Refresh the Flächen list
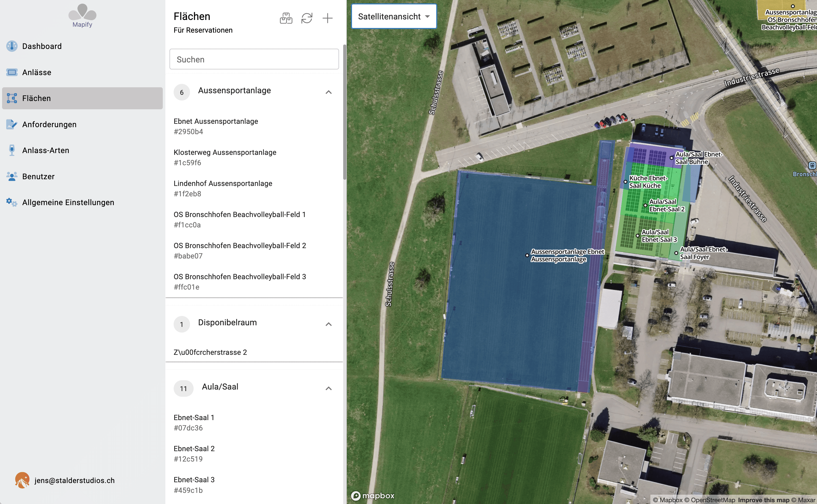The height and width of the screenshot is (504, 817). click(307, 18)
